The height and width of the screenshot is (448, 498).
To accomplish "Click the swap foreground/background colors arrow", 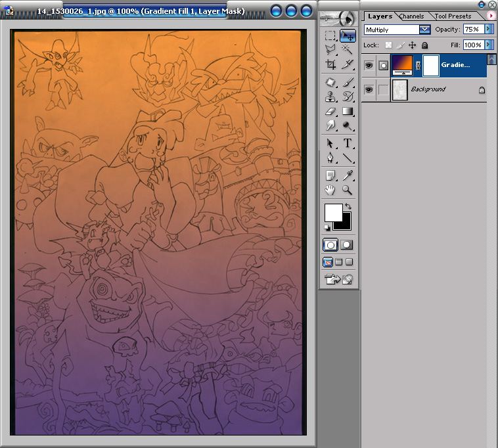I will tap(348, 207).
